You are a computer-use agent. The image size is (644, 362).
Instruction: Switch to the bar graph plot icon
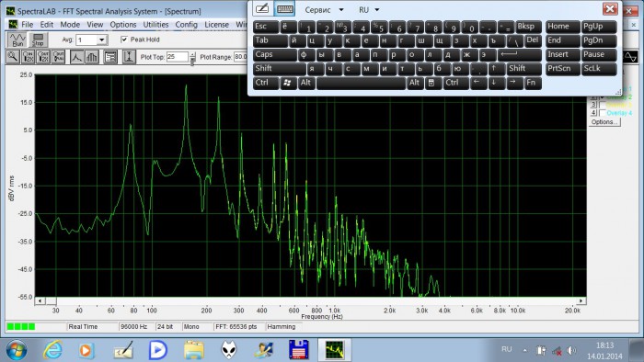tap(92, 57)
